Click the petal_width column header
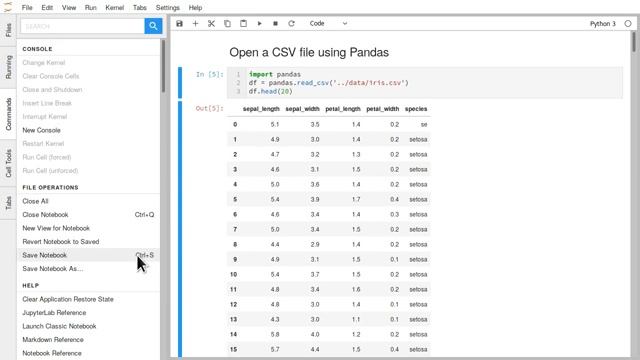This screenshot has height=360, width=640. pyautogui.click(x=382, y=109)
